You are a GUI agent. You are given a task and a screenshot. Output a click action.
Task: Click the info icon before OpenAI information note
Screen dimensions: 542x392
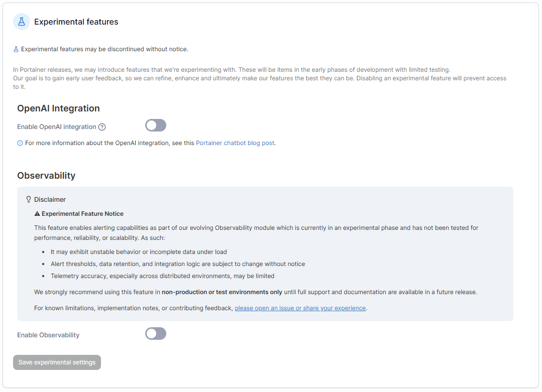(20, 143)
